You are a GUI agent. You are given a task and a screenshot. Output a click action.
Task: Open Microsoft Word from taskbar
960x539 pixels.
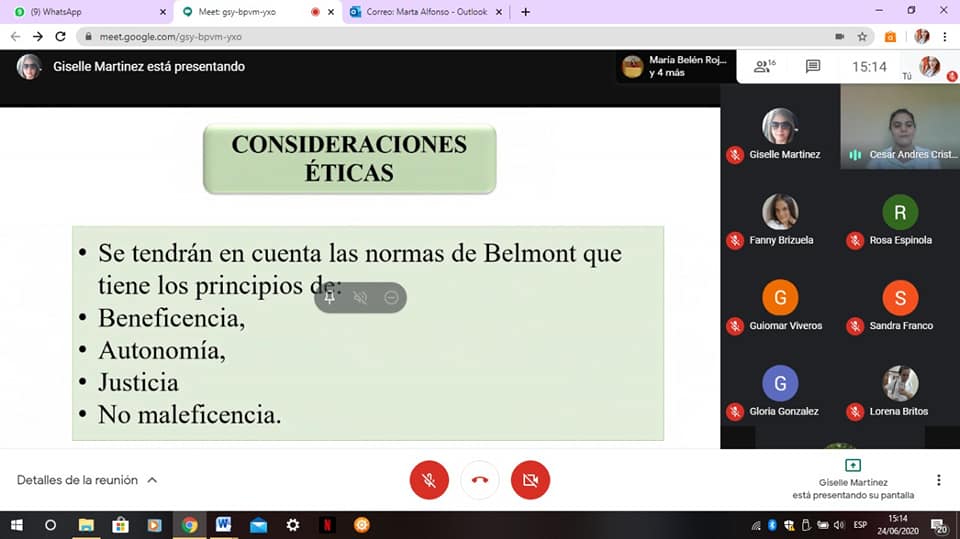point(223,525)
